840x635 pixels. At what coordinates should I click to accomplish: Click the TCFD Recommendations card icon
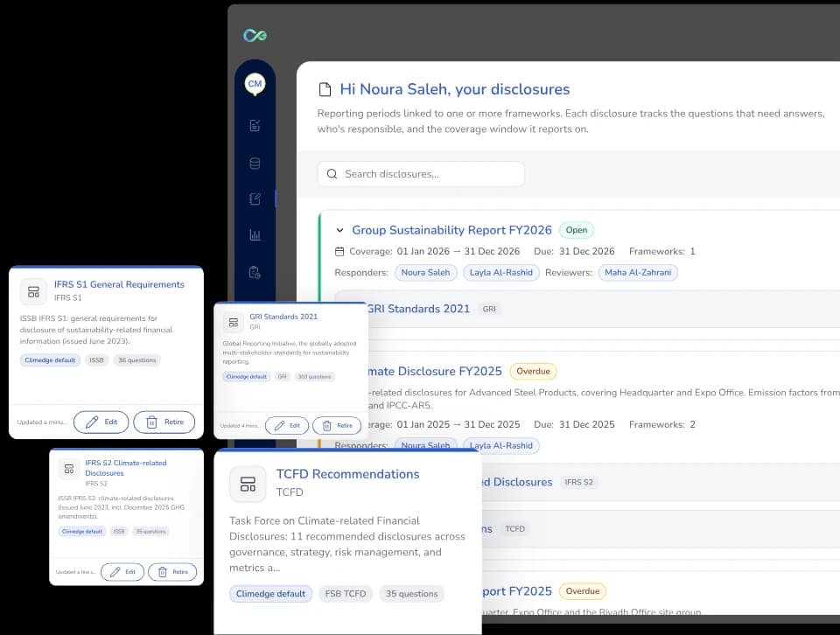248,484
